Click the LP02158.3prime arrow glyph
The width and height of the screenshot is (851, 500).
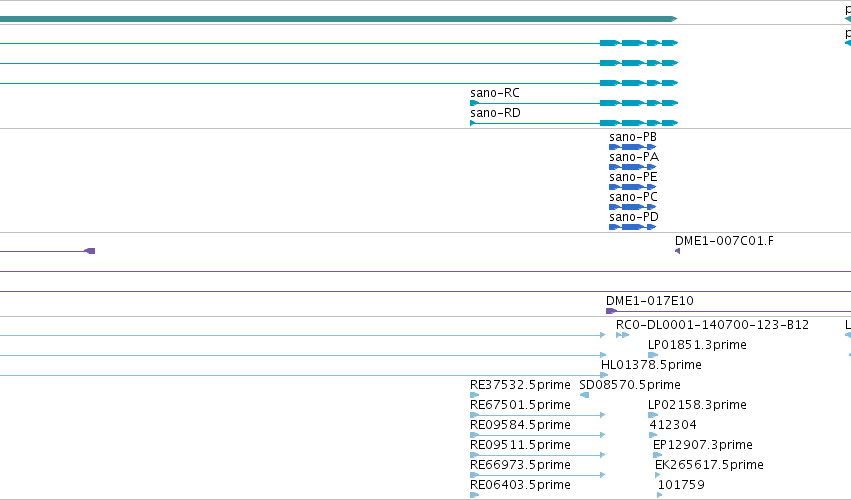point(653,415)
